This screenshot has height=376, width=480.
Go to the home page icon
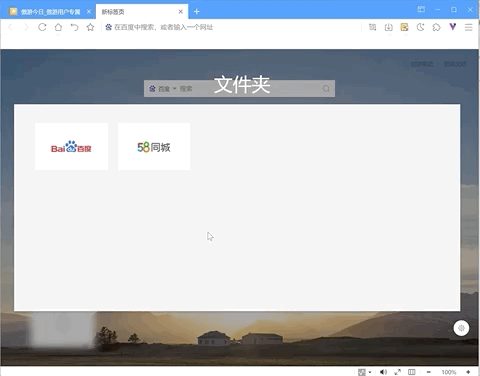tap(58, 27)
